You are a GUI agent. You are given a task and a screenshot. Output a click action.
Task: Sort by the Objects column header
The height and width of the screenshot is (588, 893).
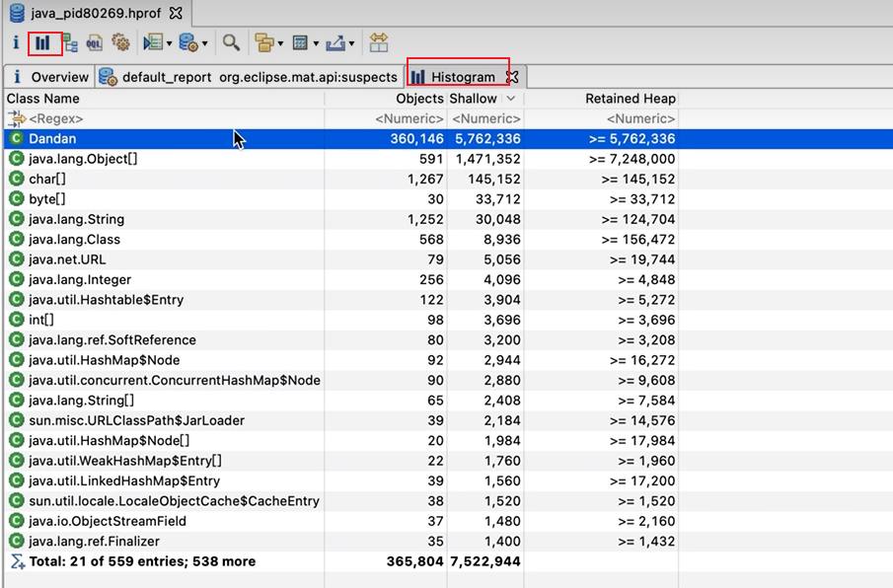pyautogui.click(x=419, y=99)
